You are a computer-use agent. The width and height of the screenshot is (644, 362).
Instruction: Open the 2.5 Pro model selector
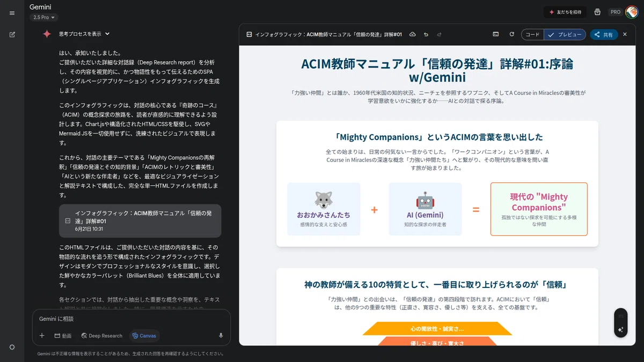click(x=45, y=18)
